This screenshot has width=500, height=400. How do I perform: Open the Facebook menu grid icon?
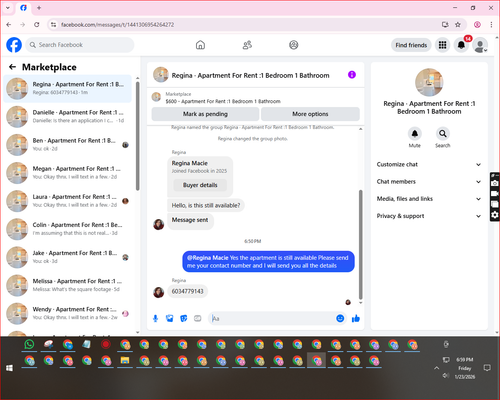click(x=442, y=45)
